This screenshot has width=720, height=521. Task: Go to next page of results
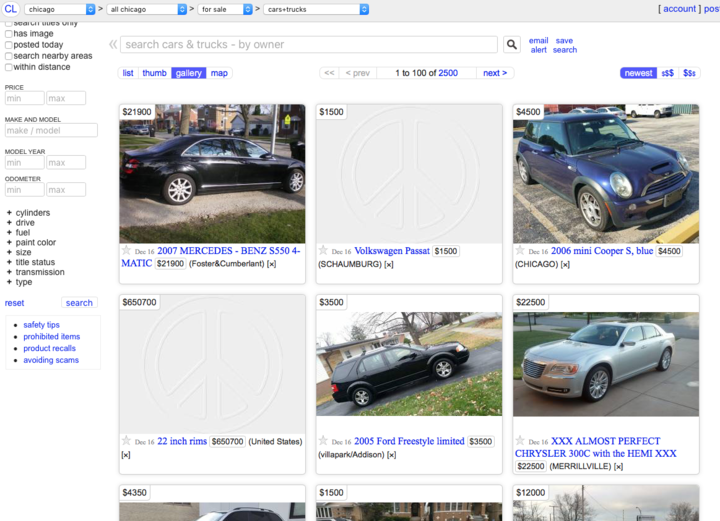(495, 73)
